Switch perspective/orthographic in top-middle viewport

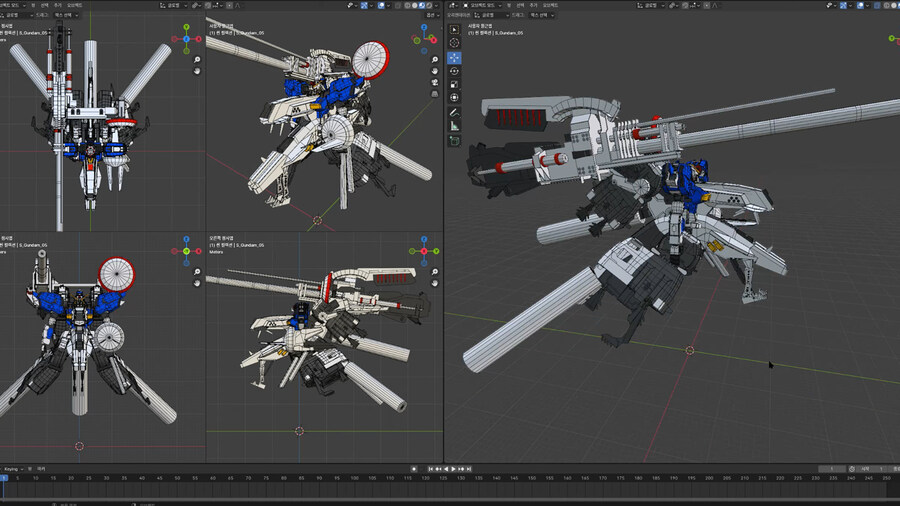click(435, 94)
